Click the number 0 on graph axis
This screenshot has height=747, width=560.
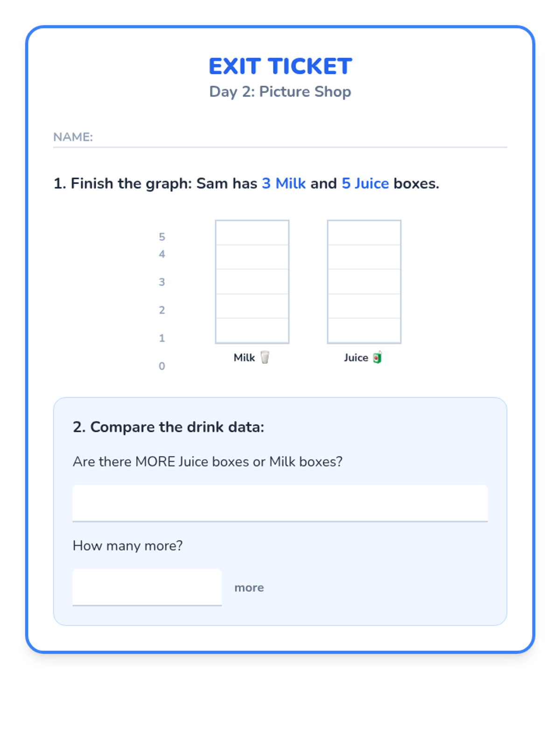162,366
